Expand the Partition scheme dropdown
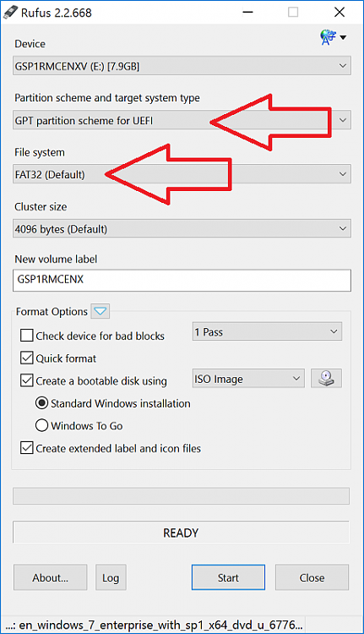364x634 pixels. (x=182, y=120)
